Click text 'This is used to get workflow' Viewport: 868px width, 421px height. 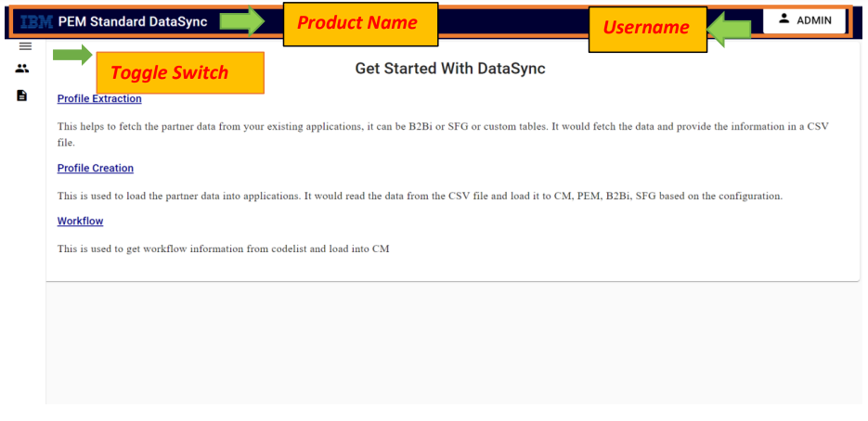click(224, 249)
